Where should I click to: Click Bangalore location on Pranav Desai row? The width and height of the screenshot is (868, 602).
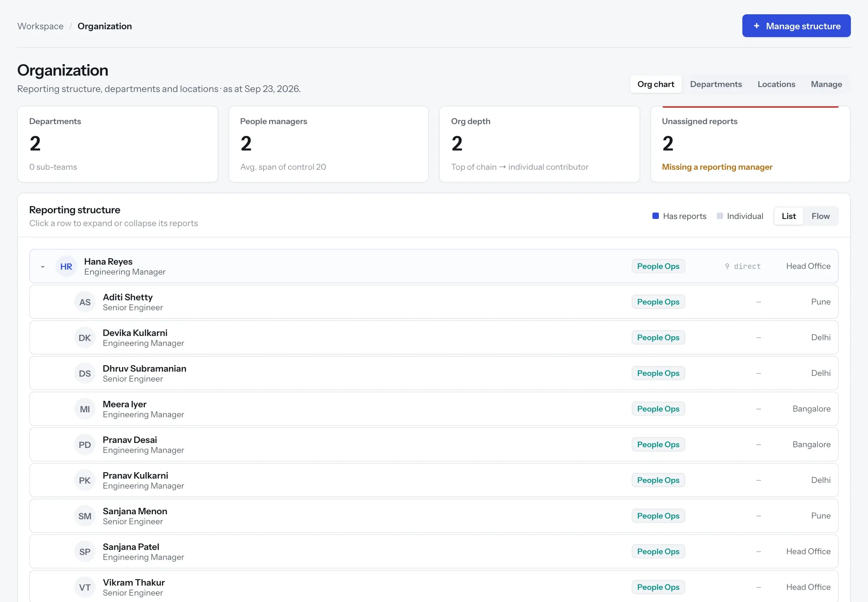811,444
